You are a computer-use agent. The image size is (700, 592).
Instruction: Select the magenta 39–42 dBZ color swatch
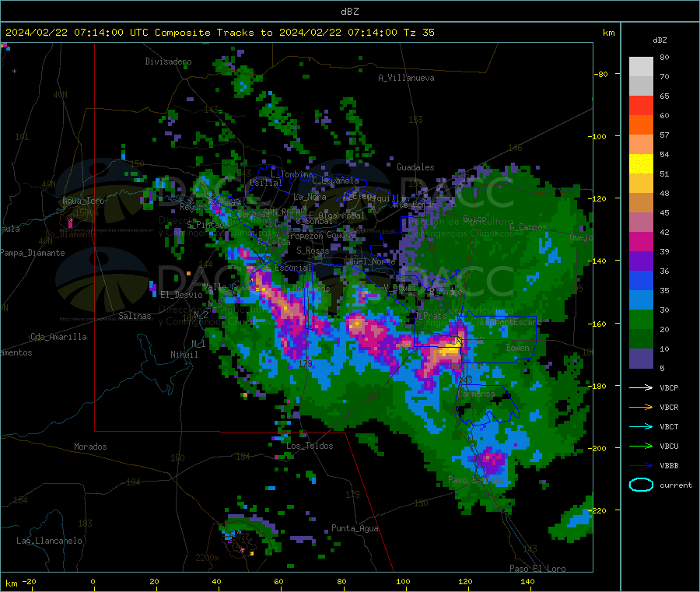pyautogui.click(x=641, y=241)
